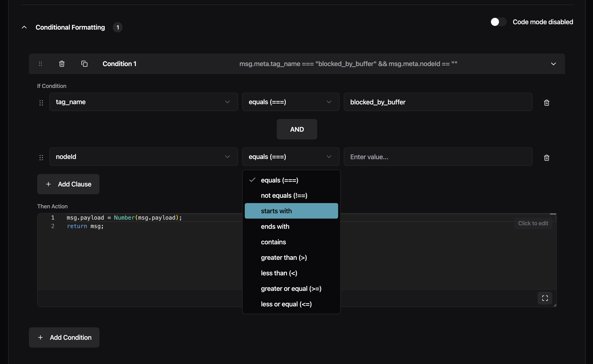
Task: Choose 'not equals (!==)' operator
Action: click(x=291, y=195)
